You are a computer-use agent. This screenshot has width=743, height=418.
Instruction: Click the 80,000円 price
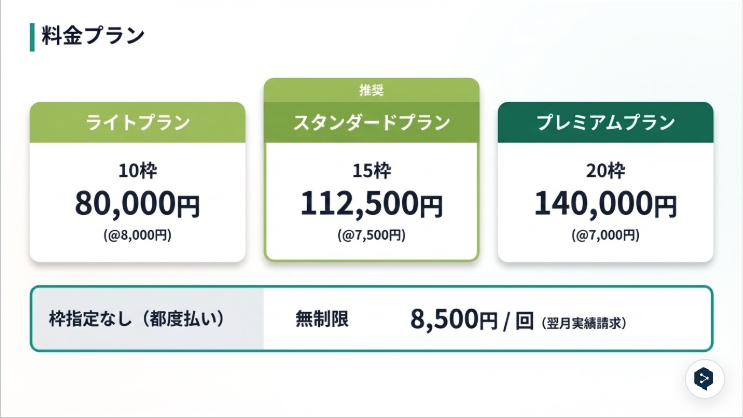[137, 204]
